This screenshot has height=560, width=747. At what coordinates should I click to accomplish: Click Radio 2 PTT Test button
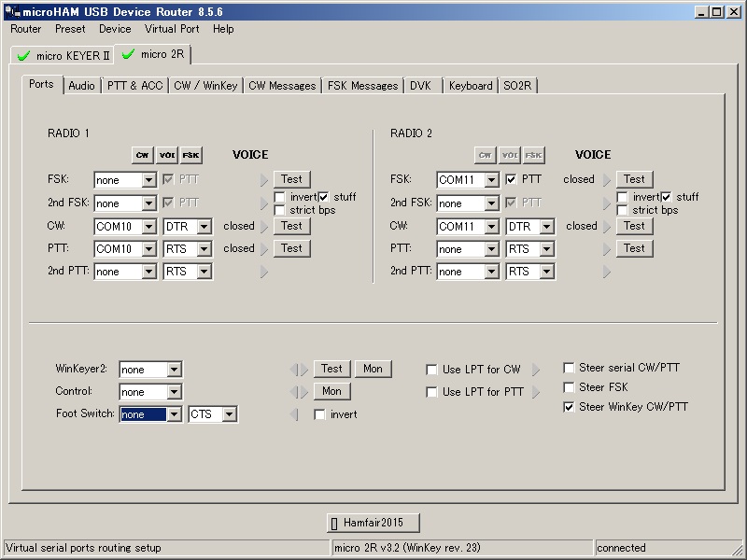pyautogui.click(x=634, y=248)
